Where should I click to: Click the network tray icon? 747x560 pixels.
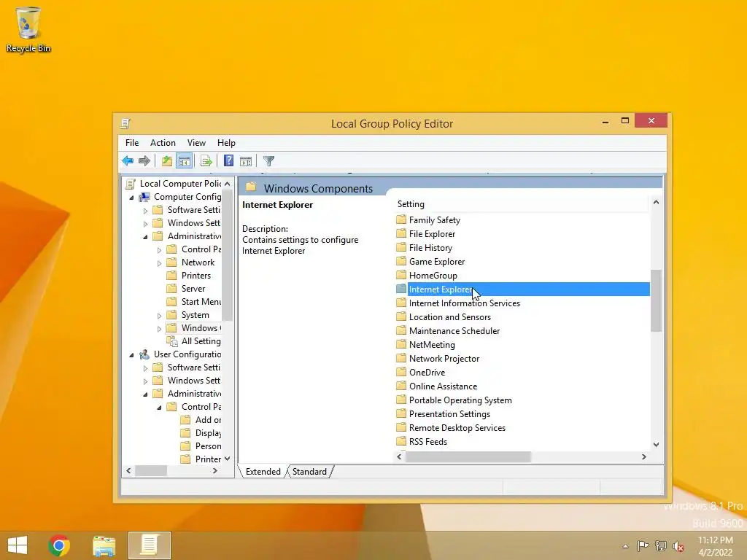tap(661, 546)
